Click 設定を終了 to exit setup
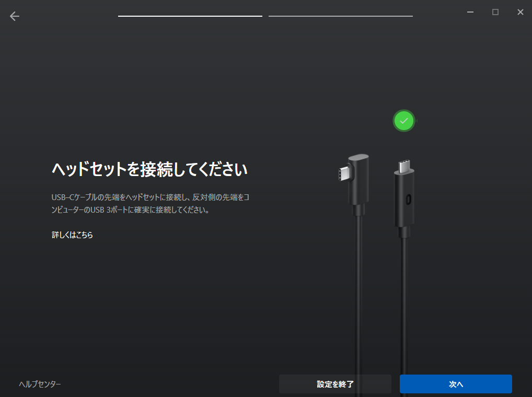This screenshot has height=397, width=532. pos(335,384)
